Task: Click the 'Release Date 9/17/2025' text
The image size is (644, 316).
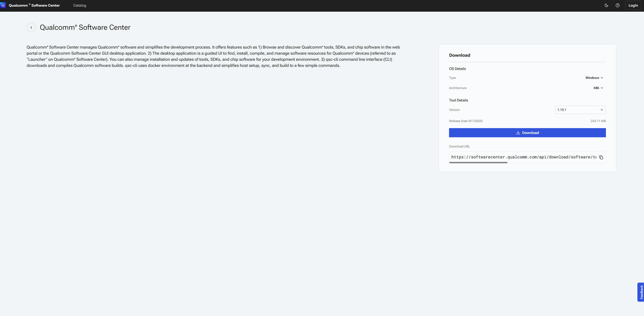Action: coord(466,121)
